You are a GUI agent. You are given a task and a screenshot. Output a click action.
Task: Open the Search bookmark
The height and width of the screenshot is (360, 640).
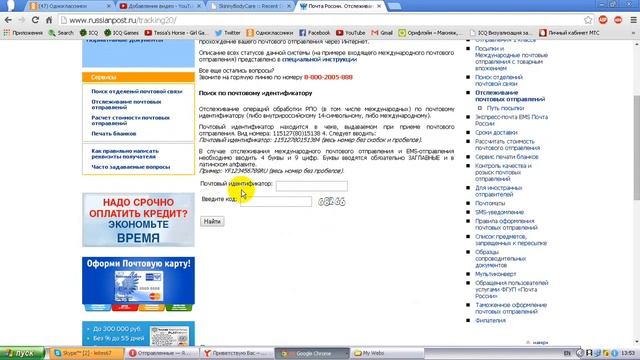[x=61, y=33]
